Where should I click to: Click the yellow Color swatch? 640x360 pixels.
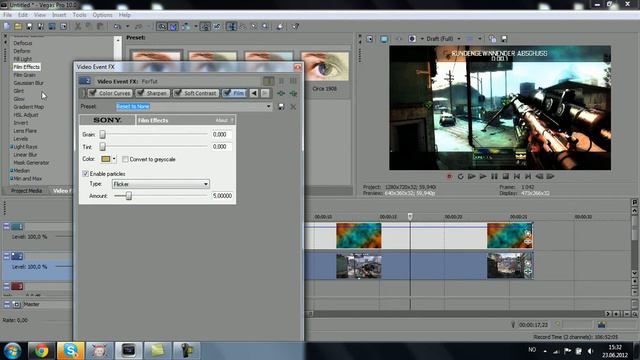[x=105, y=159]
